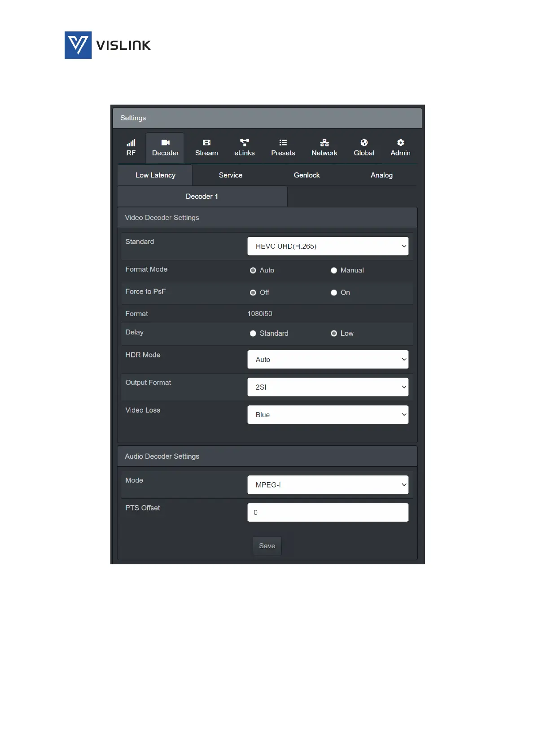Open the RF signal bars tab

click(x=131, y=148)
